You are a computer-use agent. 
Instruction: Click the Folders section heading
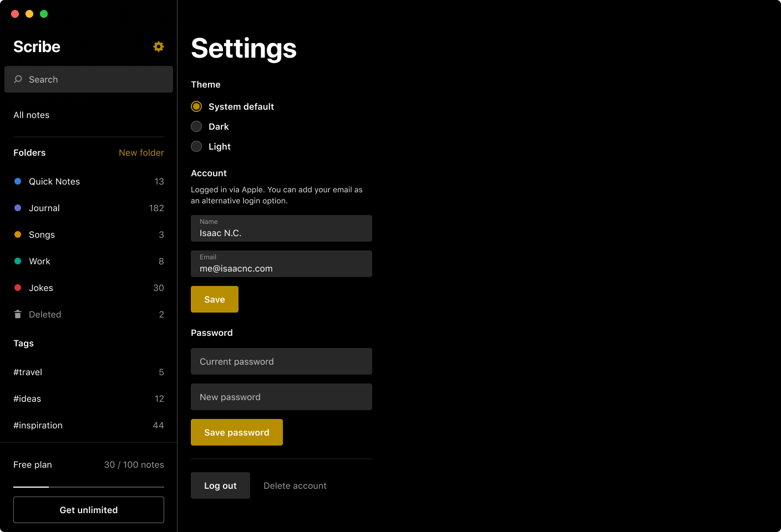[x=29, y=152]
